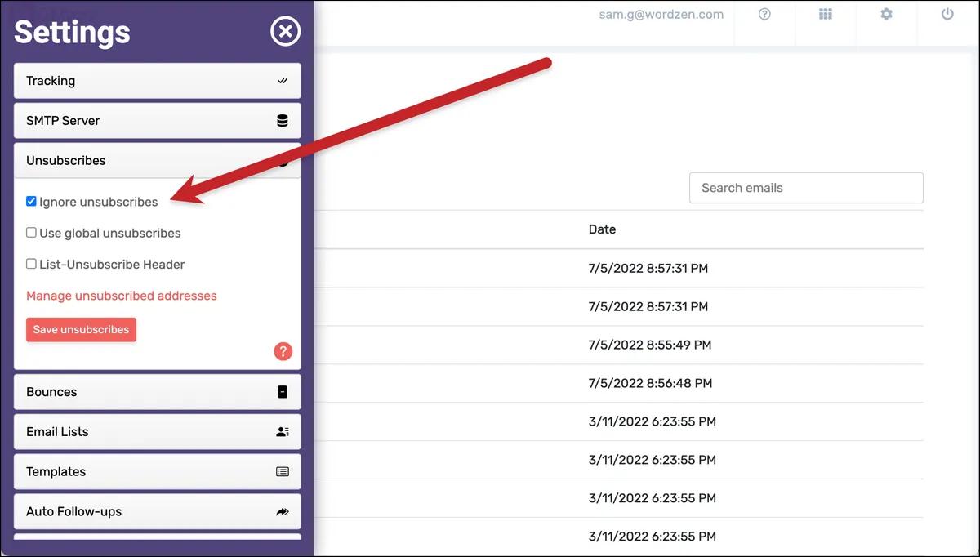Sort by the Date column header
Image resolution: width=980 pixels, height=557 pixels.
(x=602, y=229)
